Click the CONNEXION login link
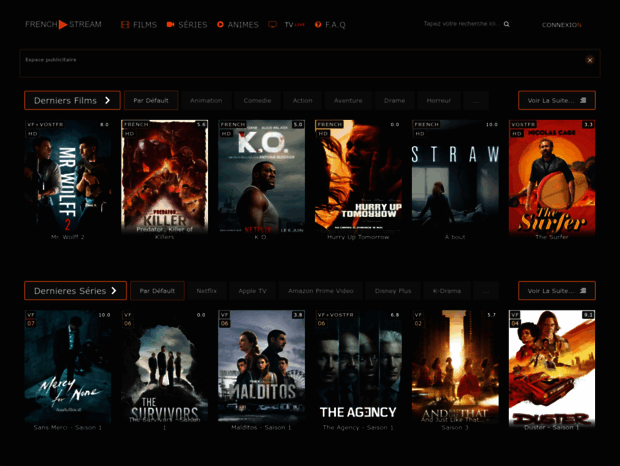Image resolution: width=620 pixels, height=466 pixels. click(x=561, y=25)
